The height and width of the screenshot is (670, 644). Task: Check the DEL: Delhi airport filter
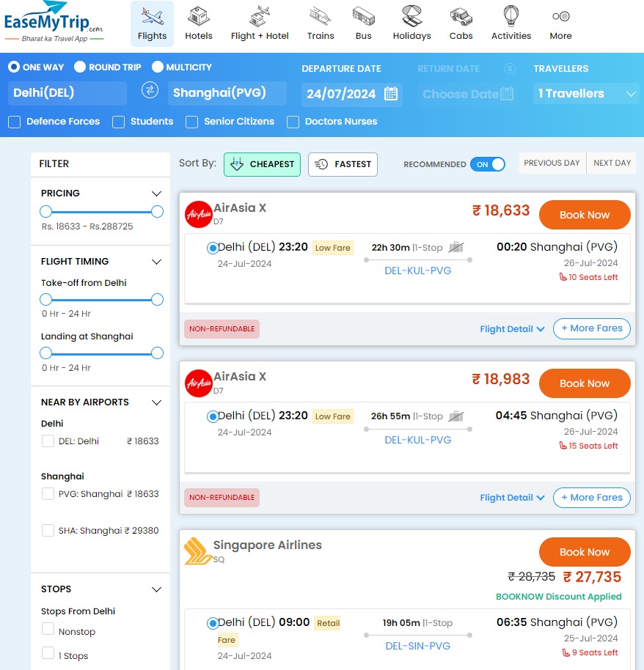tap(48, 441)
